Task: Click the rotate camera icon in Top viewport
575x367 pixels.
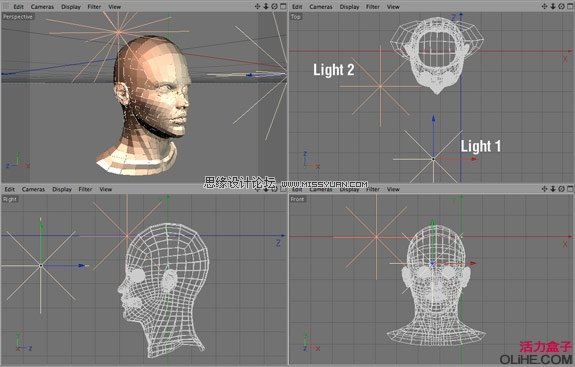Action: pyautogui.click(x=561, y=6)
